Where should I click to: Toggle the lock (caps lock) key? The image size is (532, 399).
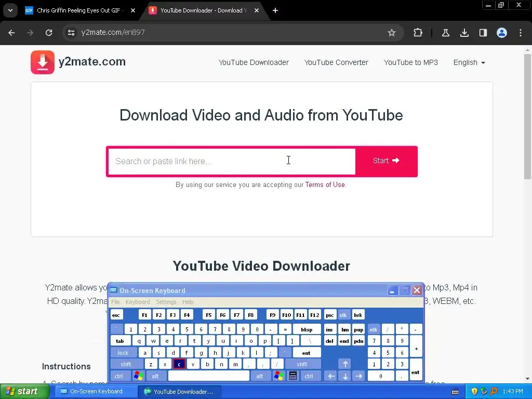123,353
